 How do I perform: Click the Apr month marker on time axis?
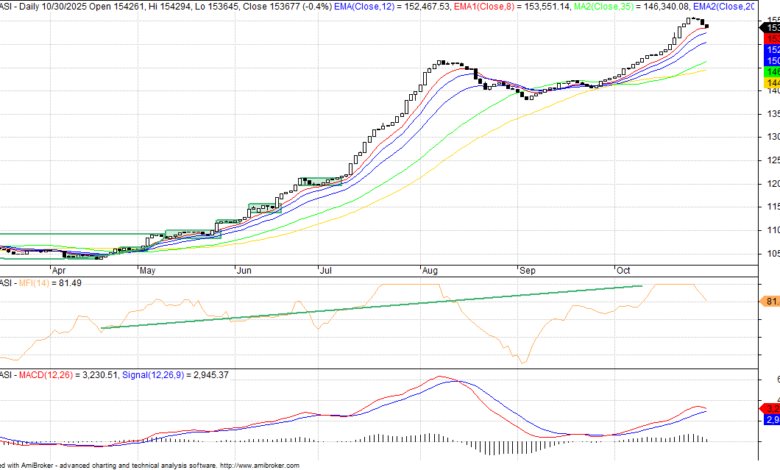tap(58, 270)
